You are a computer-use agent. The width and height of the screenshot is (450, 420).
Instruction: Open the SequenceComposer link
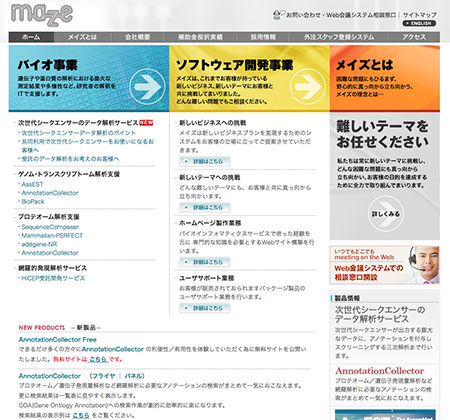(x=50, y=227)
